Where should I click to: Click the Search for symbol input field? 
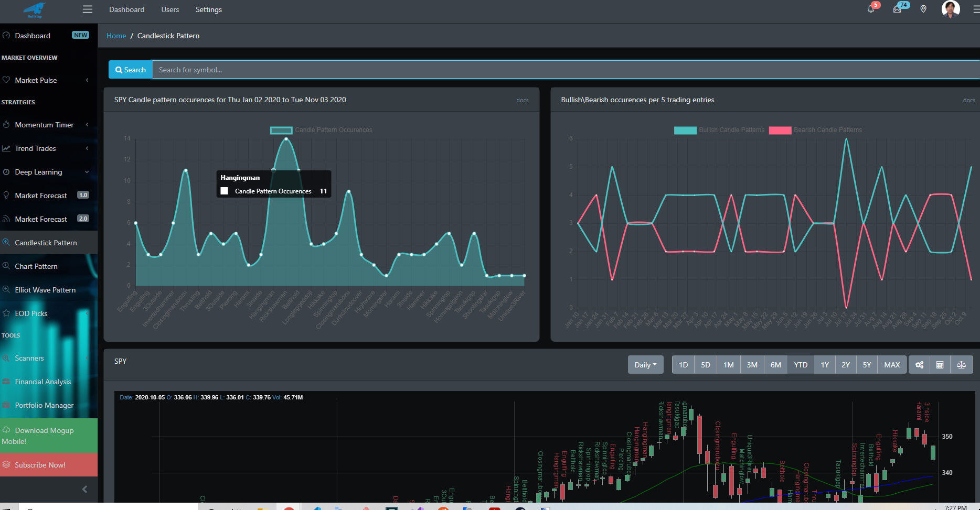(566, 70)
